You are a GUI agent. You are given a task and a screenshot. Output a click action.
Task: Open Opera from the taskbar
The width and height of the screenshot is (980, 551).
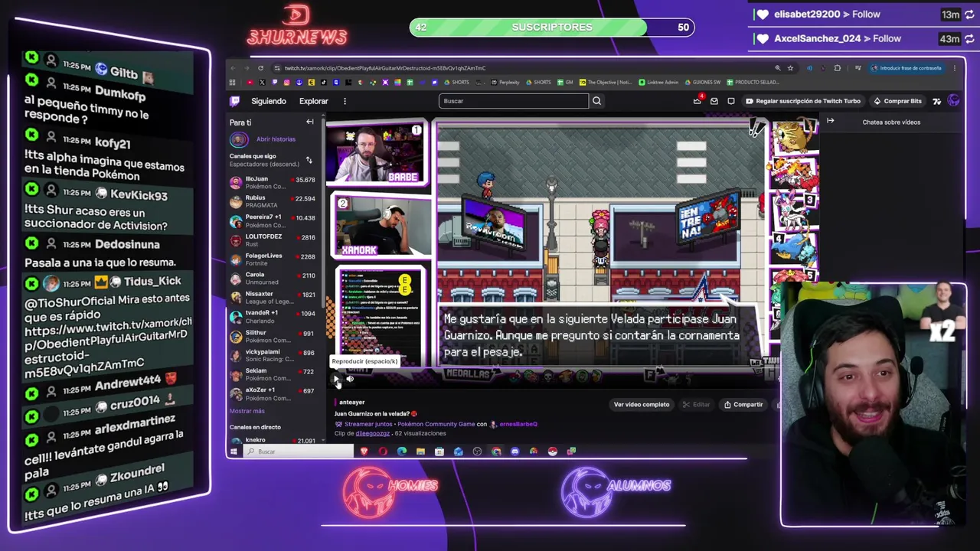[x=383, y=452]
